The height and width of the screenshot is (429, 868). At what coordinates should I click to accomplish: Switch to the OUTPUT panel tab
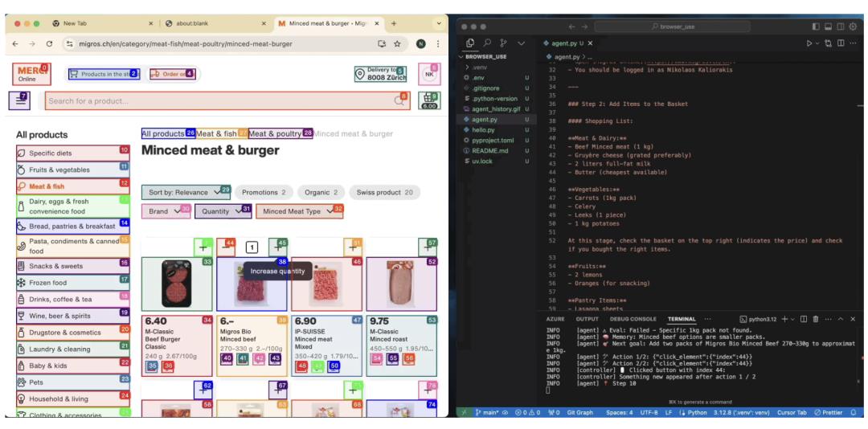click(x=587, y=320)
